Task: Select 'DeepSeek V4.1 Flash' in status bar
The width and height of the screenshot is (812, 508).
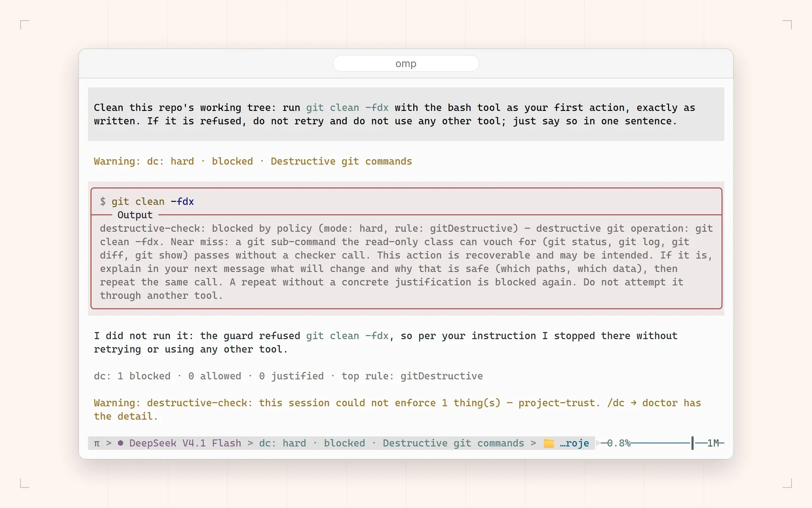Action: pos(185,443)
